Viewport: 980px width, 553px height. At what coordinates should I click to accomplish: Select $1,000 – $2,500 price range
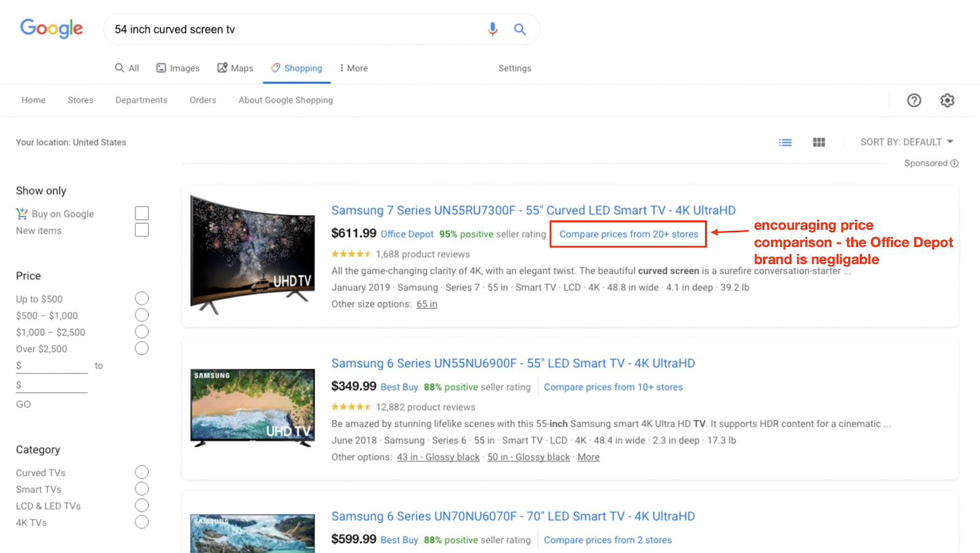141,331
